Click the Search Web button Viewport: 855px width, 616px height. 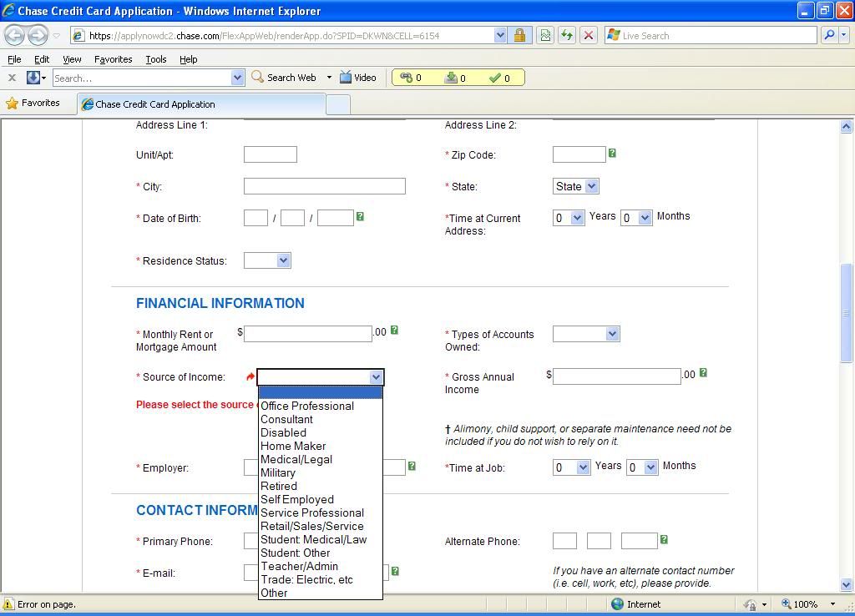tap(284, 78)
